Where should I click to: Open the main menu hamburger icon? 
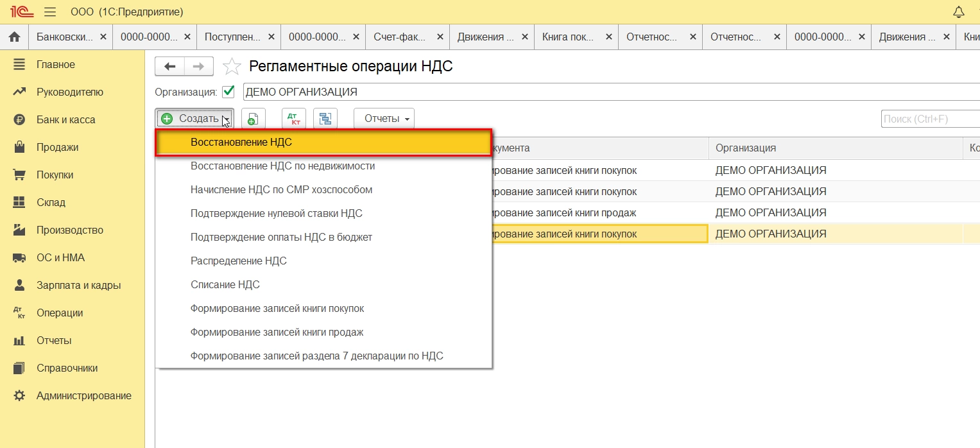point(49,12)
